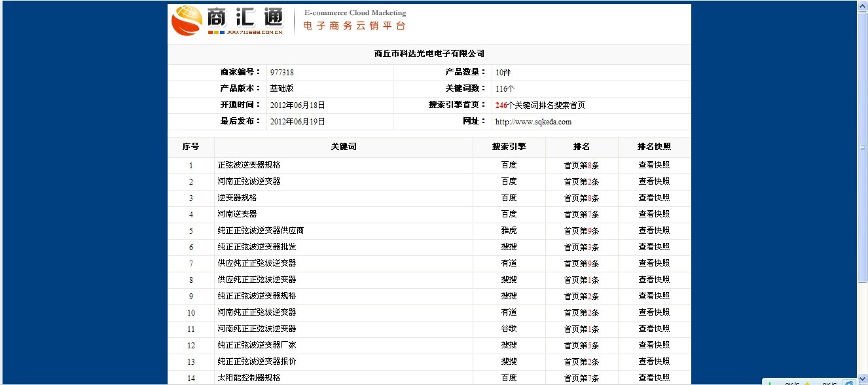Open 查看快照 for 逆变器规格 row 3

[654, 198]
